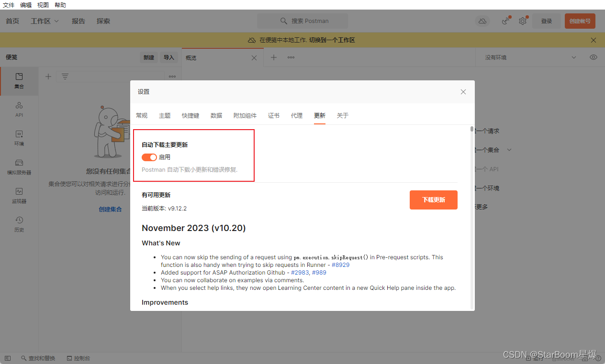Close the 概览 tab
The width and height of the screenshot is (605, 364).
tap(254, 58)
